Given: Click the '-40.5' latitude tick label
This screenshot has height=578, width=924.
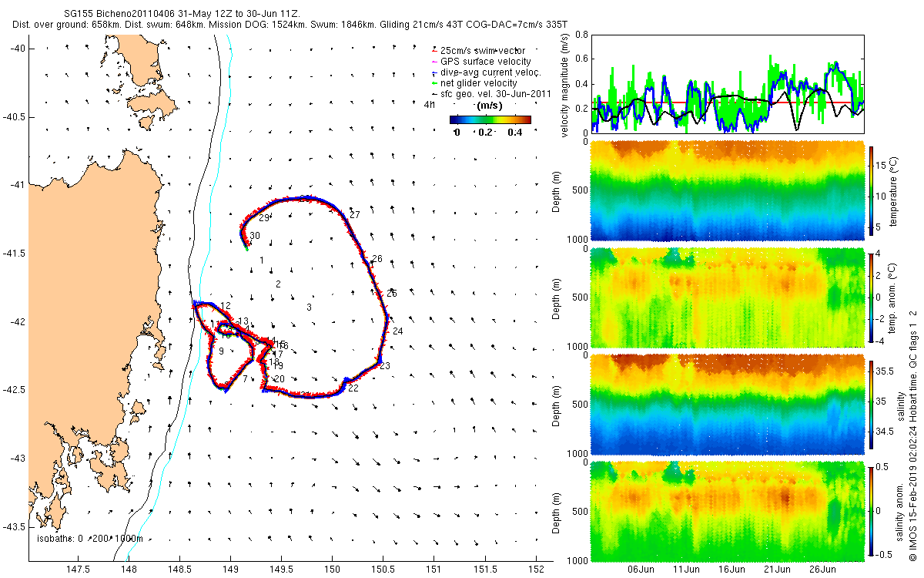Looking at the screenshot, I should pos(13,117).
